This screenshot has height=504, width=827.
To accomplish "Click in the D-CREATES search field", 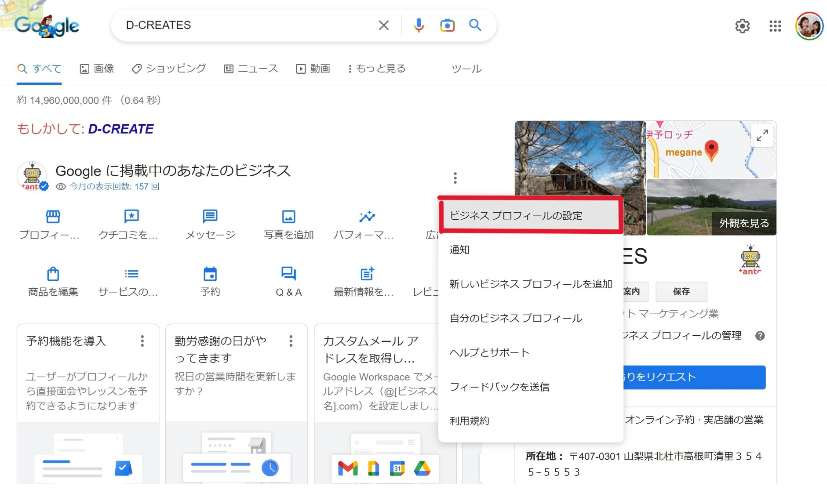I will 246,25.
